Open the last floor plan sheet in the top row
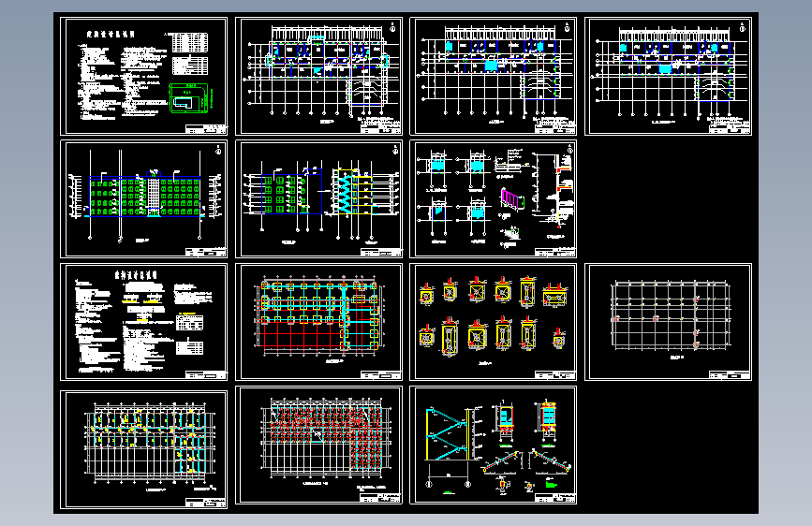Screen dimensions: 812x526 (x=668, y=76)
